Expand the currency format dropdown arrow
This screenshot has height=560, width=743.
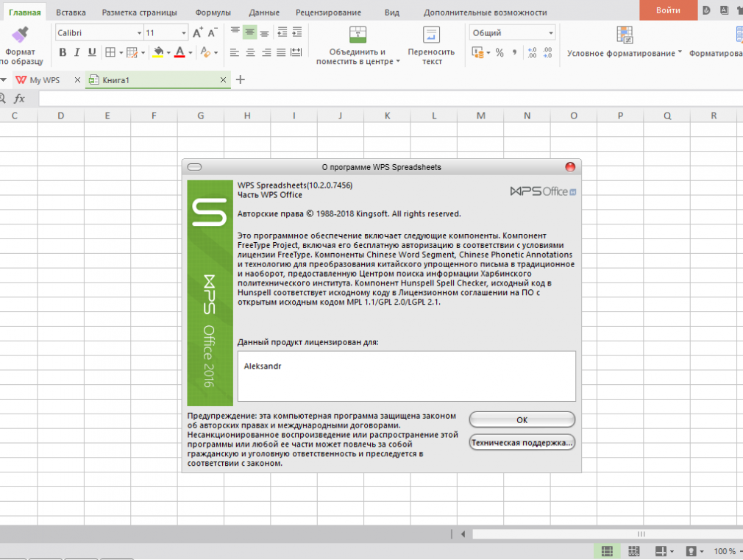[x=488, y=53]
